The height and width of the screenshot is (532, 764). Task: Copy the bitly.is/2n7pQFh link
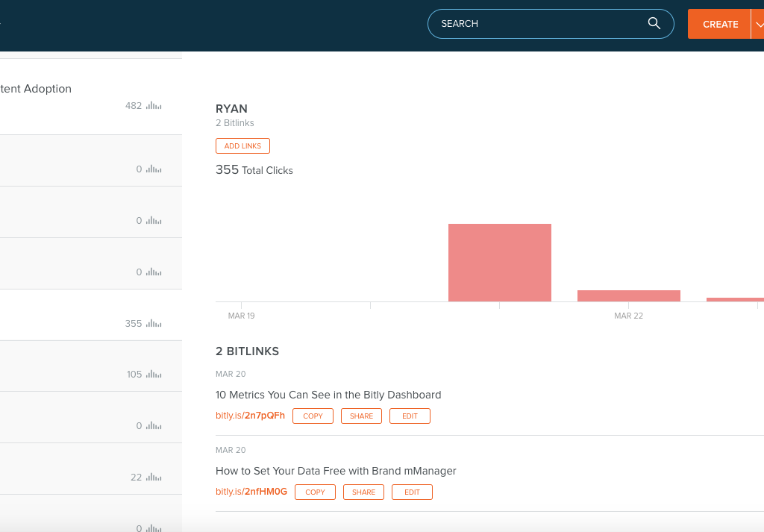point(313,416)
